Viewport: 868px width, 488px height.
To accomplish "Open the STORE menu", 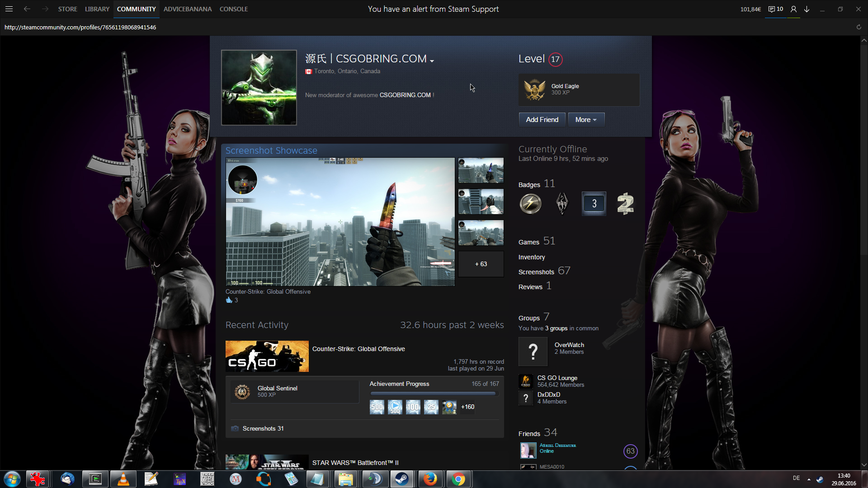I will coord(67,9).
